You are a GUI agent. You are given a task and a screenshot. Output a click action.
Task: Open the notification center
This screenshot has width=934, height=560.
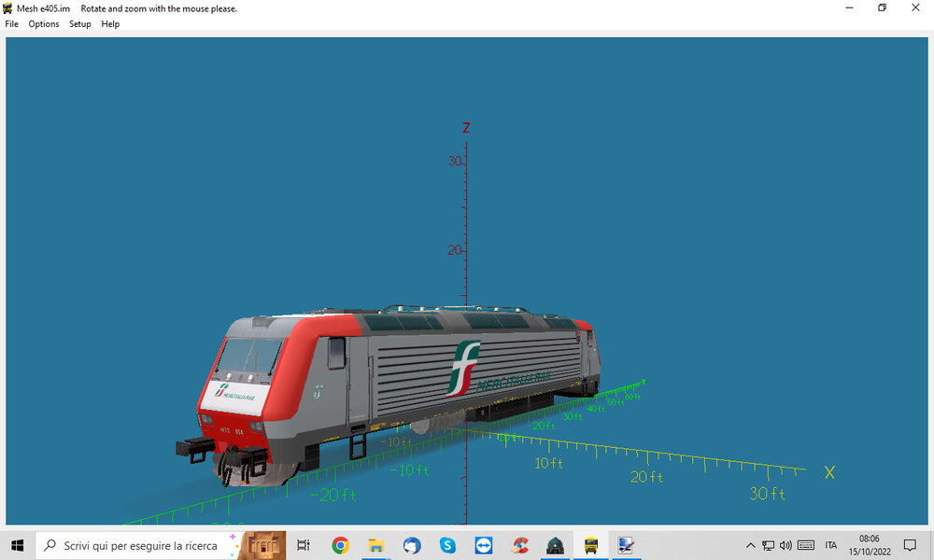coord(910,545)
